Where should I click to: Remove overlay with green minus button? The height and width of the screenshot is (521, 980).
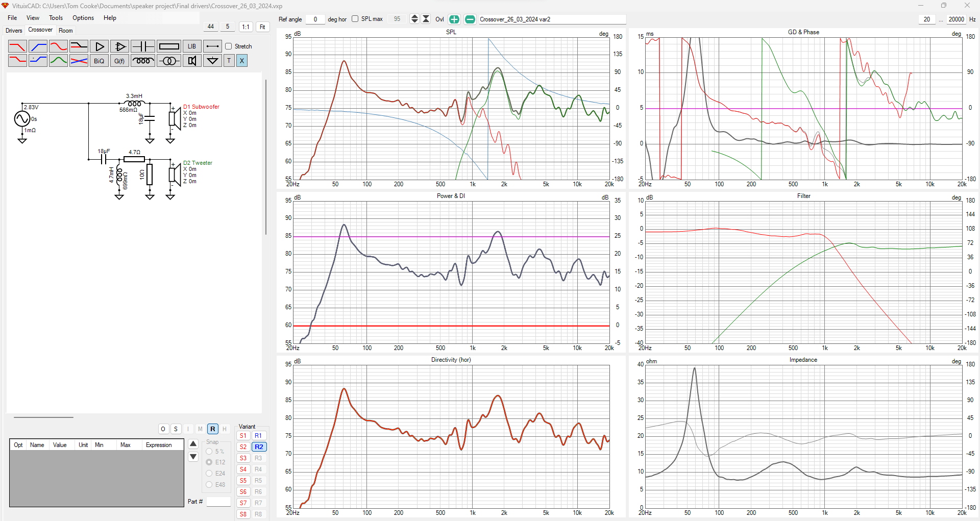coord(470,19)
